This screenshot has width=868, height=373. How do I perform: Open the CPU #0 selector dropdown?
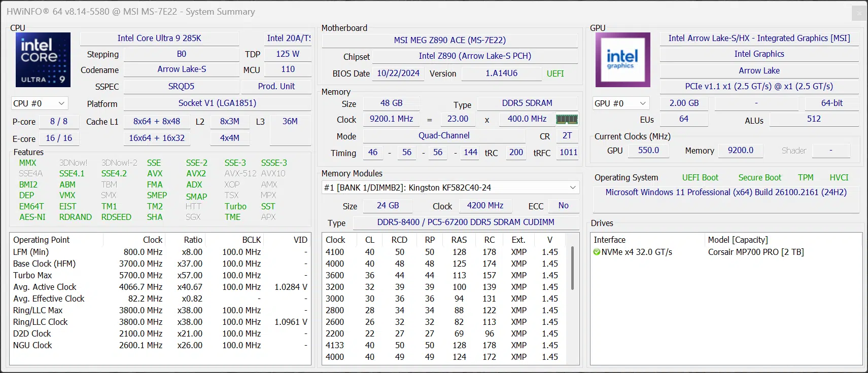(40, 103)
